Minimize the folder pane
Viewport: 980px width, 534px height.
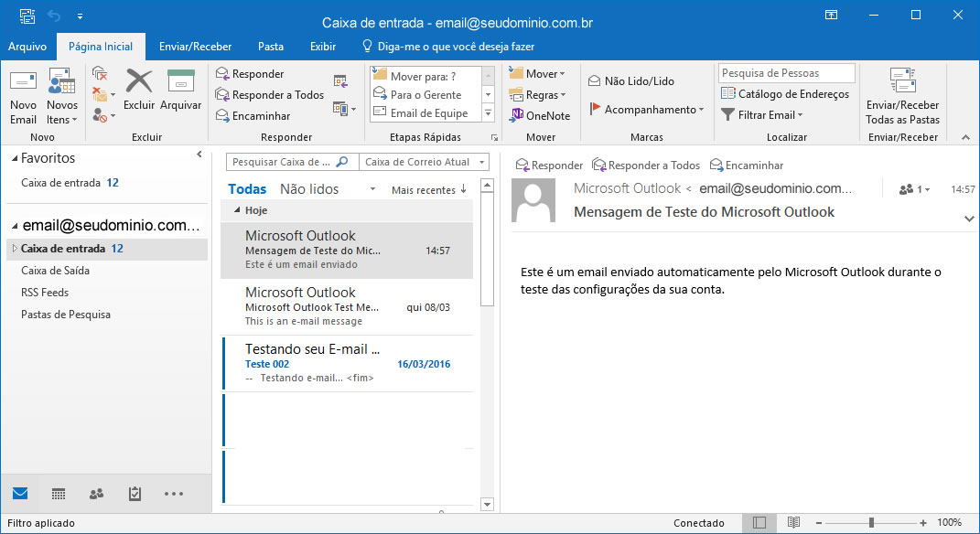[199, 155]
